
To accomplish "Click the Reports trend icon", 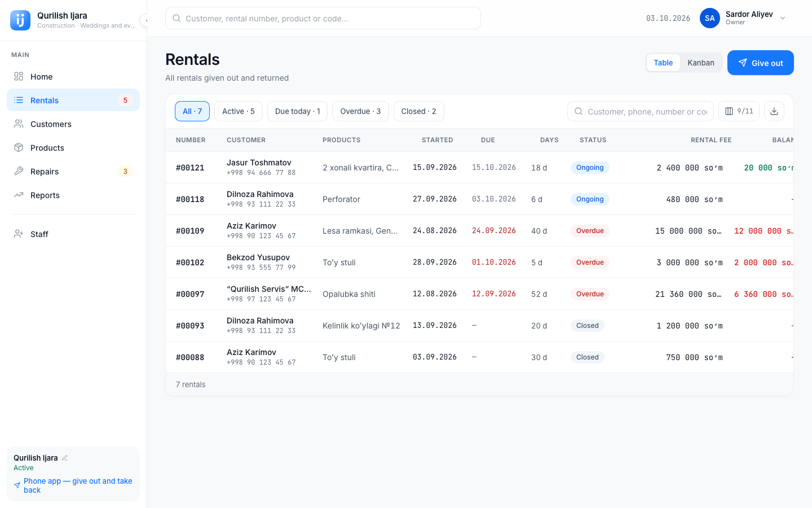I will 19,195.
